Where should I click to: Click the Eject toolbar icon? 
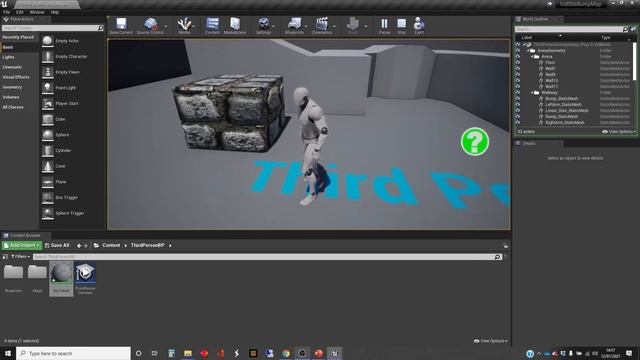tap(419, 26)
